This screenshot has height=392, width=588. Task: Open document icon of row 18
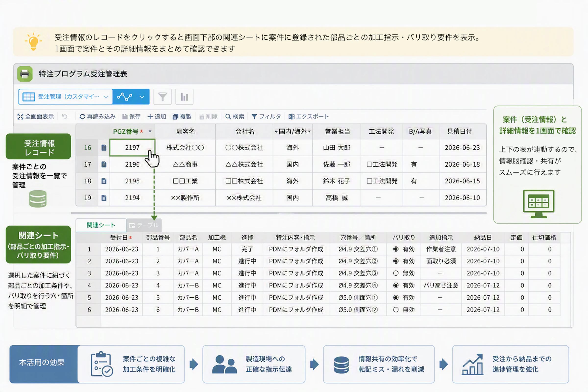tap(104, 181)
